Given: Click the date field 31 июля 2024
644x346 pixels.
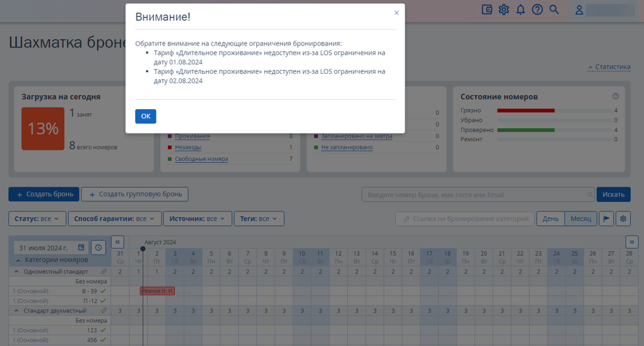Looking at the screenshot, I should click(51, 248).
